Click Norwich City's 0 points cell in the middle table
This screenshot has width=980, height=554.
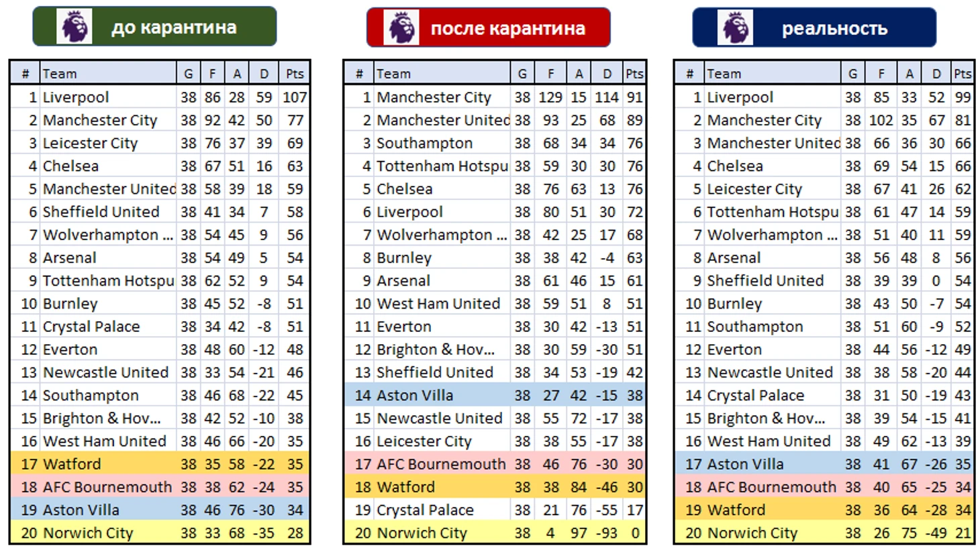click(635, 533)
